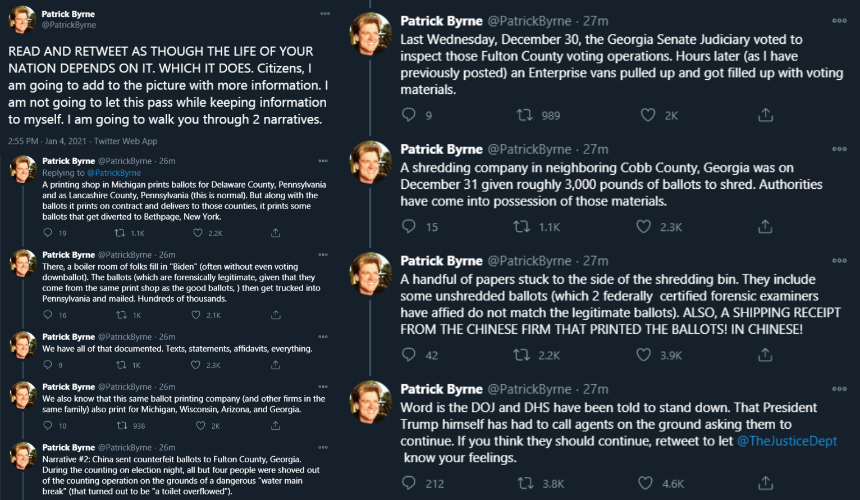The width and height of the screenshot is (860, 500).
Task: Open the 2:55 PM Jan 4, 2021 timestamp
Action: [x=47, y=141]
